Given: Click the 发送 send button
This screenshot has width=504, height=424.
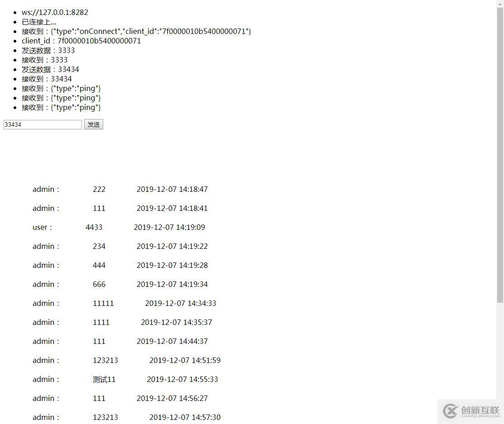Looking at the screenshot, I should coord(94,124).
